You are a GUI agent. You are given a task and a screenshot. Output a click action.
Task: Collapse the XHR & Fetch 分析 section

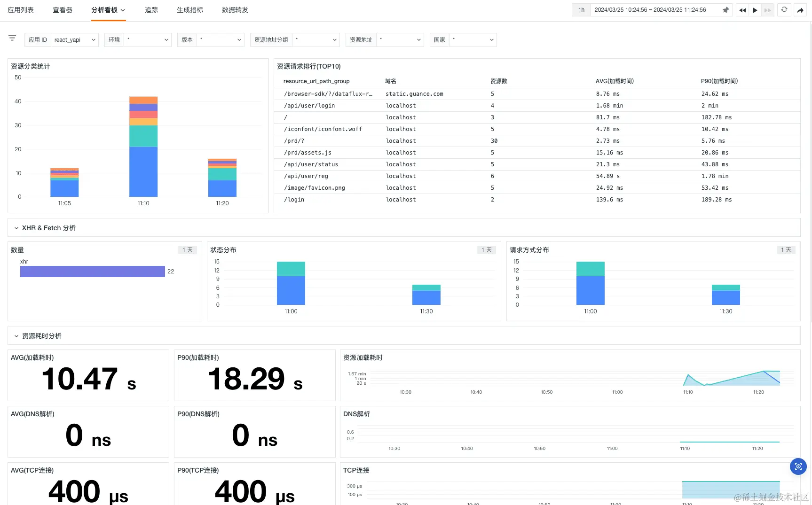click(16, 228)
